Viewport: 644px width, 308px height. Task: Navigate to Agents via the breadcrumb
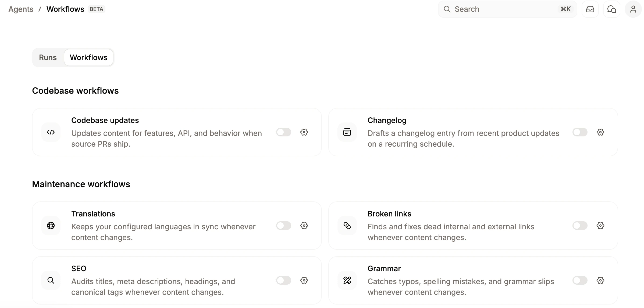coord(21,9)
